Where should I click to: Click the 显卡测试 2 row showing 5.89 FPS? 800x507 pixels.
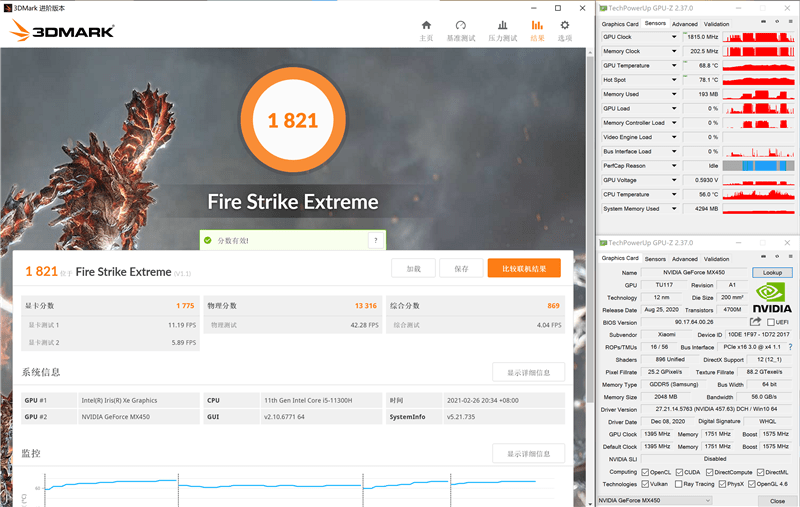click(110, 342)
